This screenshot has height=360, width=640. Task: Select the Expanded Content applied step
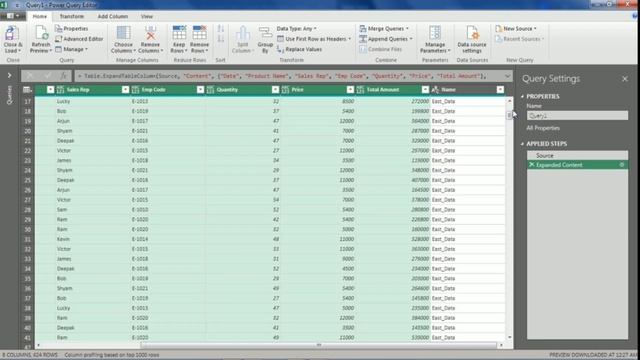click(577, 165)
